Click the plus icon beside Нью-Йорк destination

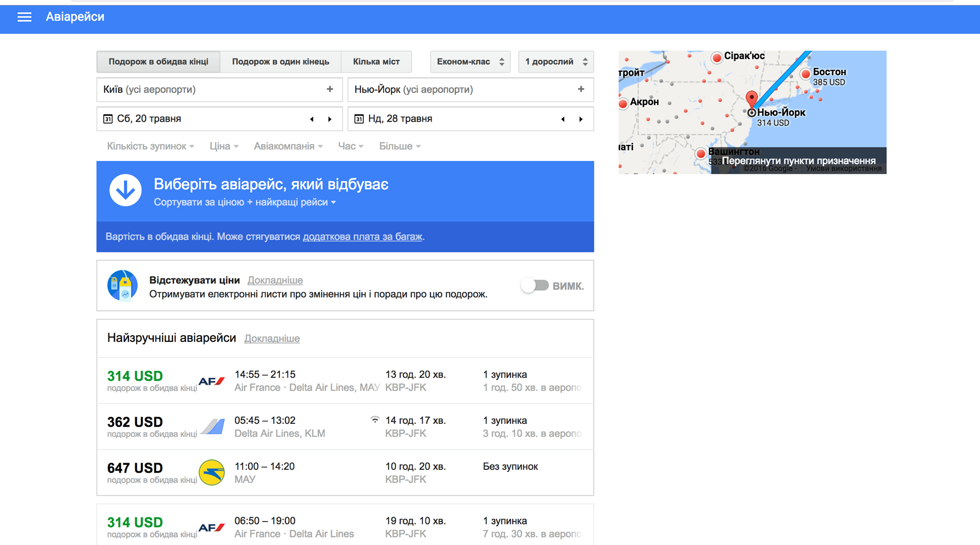click(580, 90)
